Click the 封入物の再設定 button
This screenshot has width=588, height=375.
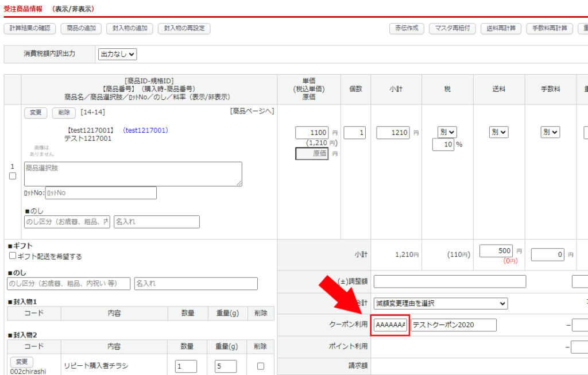(184, 29)
